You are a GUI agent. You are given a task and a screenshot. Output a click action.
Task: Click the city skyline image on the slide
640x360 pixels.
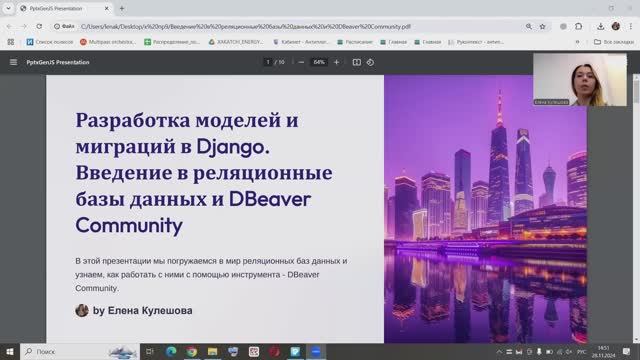(485, 209)
